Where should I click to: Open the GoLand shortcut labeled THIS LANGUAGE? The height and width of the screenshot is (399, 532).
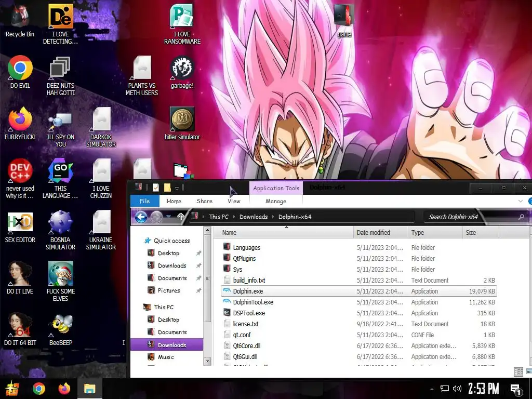point(60,170)
